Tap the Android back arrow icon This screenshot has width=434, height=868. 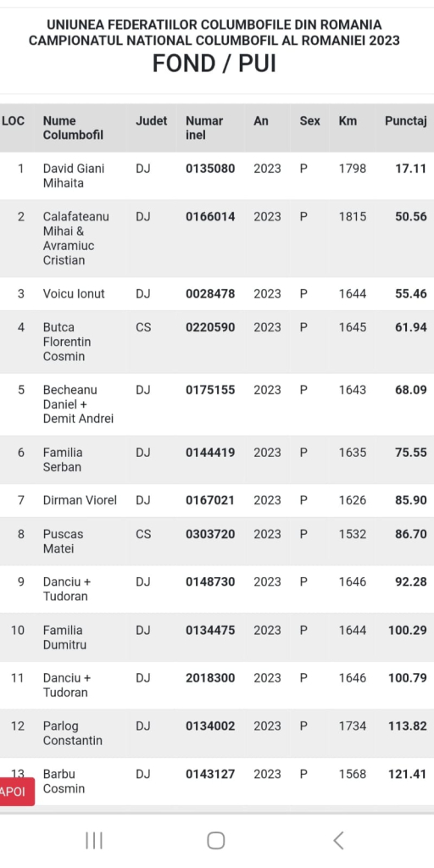click(338, 840)
